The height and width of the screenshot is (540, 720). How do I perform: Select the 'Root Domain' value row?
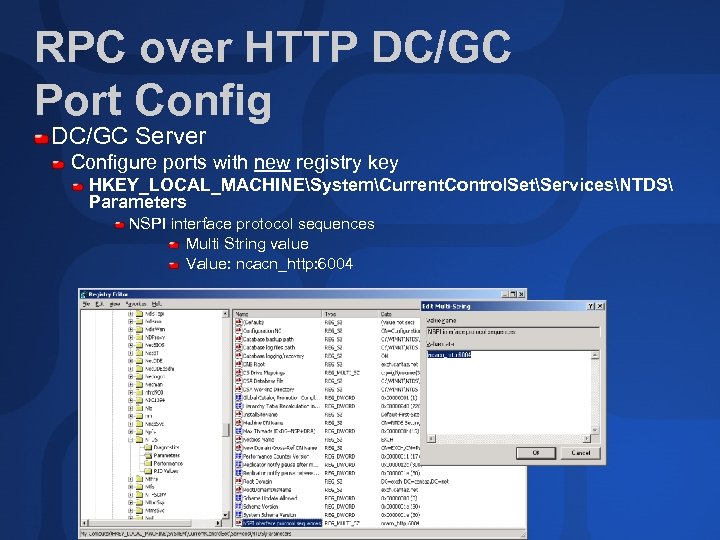point(257,481)
